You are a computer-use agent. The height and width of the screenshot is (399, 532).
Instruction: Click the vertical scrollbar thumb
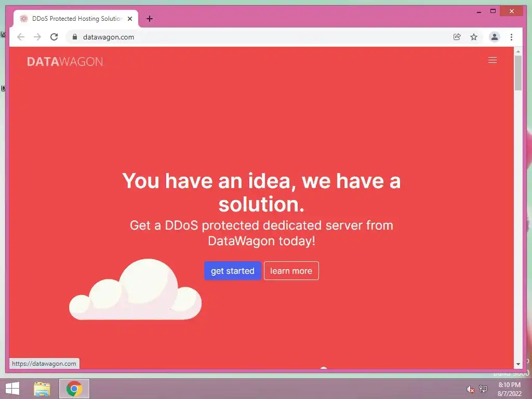coord(518,73)
